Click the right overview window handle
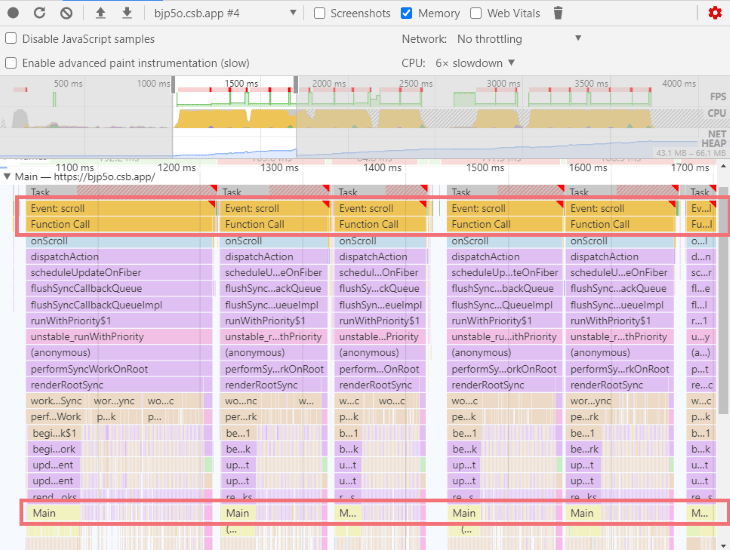 tap(296, 85)
